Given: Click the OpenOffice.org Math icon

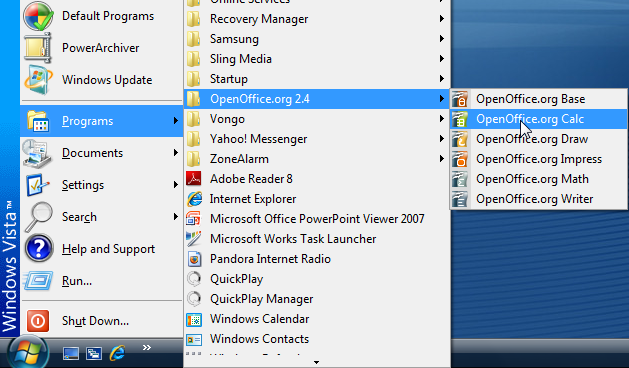Looking at the screenshot, I should [x=460, y=179].
